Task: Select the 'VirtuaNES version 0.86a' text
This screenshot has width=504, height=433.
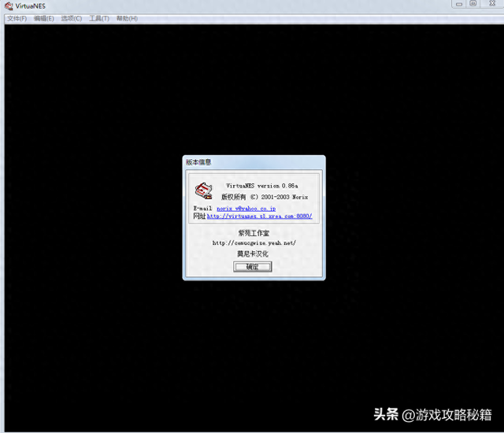Action: click(x=262, y=186)
